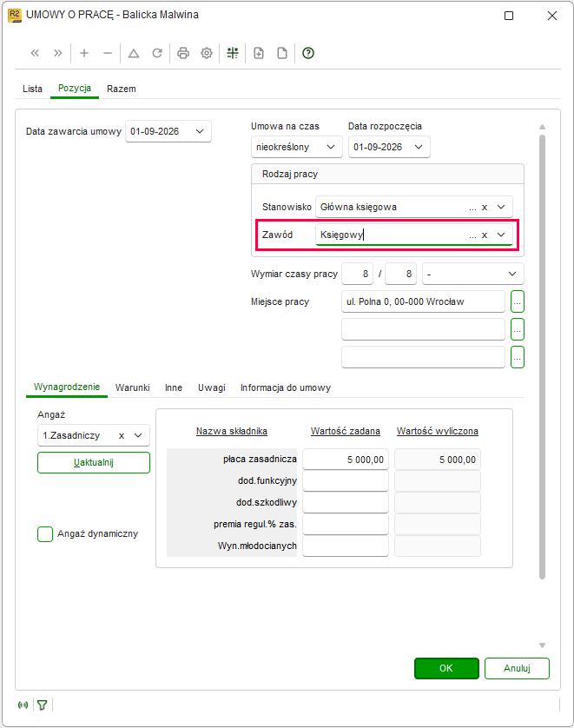Maximize the Umowy o pracę window

[x=509, y=16]
